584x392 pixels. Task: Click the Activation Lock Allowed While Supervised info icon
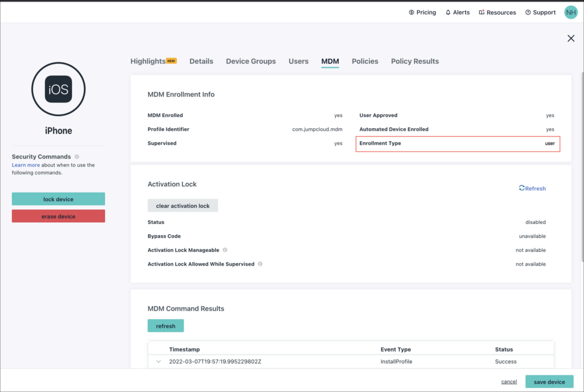[260, 264]
